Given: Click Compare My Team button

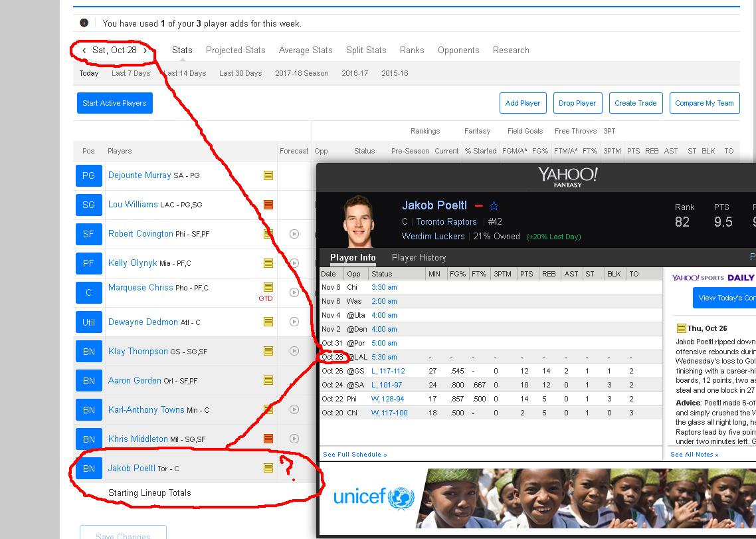Looking at the screenshot, I should tap(704, 103).
